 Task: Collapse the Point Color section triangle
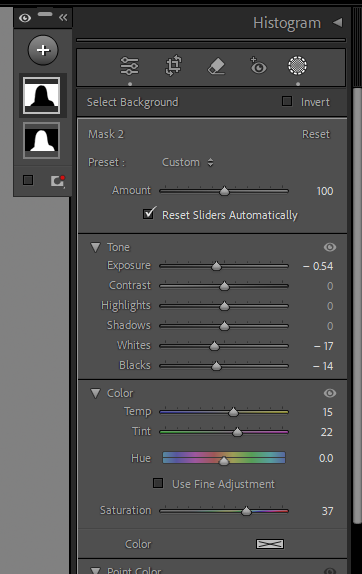96,570
